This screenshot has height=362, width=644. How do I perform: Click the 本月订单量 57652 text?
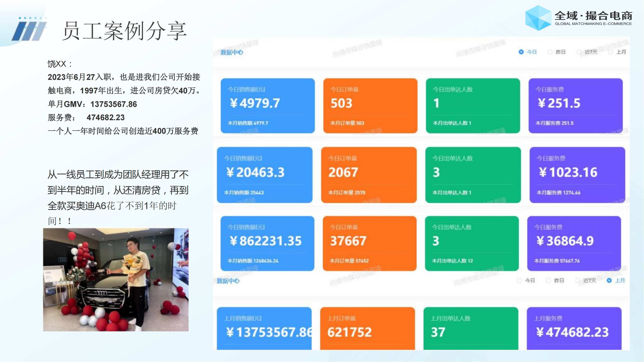point(349,261)
